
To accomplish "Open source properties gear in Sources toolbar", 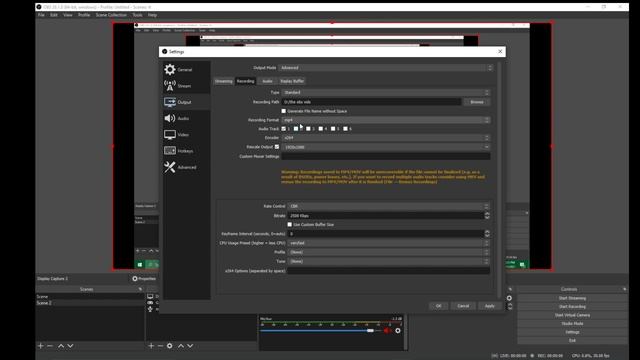I will click(169, 346).
